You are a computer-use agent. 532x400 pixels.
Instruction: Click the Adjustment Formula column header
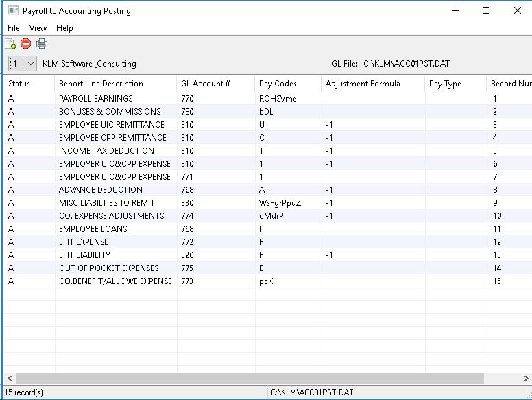[x=373, y=84]
